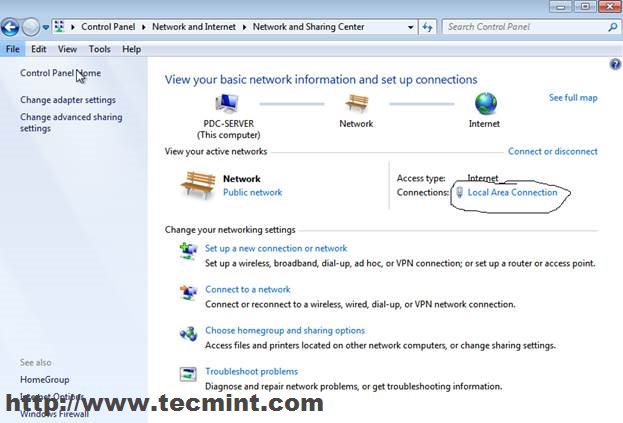Click the homegroup and sharing icon
The image size is (623, 423).
tap(188, 333)
